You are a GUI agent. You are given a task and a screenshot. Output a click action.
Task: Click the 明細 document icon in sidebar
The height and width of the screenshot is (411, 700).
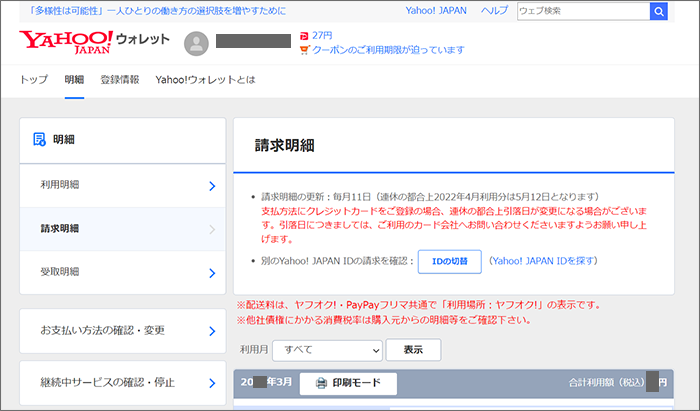tap(39, 140)
